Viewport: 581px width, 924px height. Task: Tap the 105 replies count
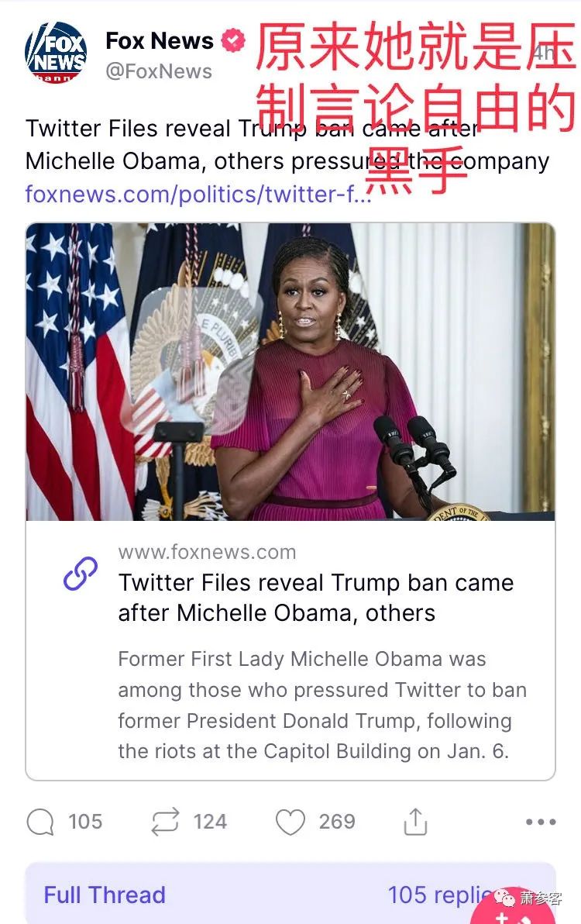coord(85,822)
